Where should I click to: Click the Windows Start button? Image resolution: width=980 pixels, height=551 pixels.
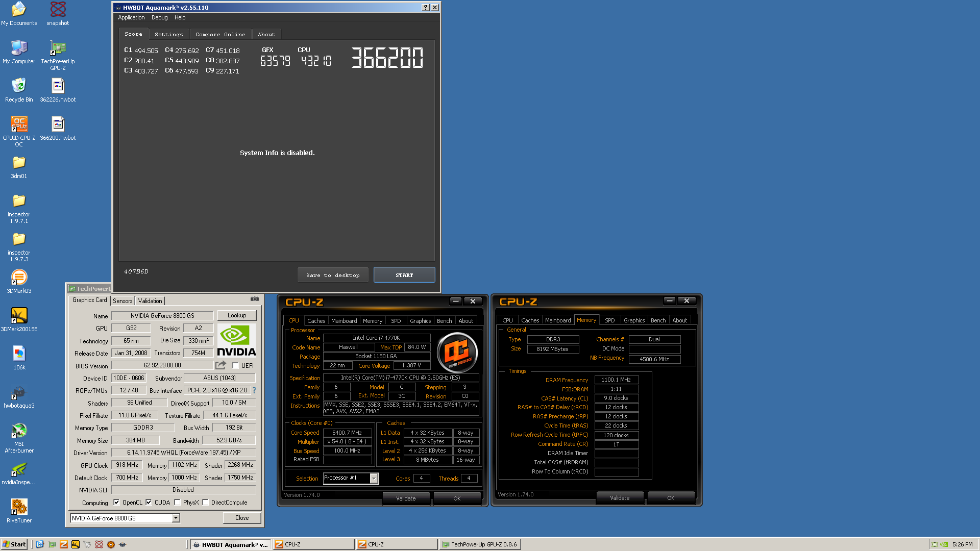pos(14,544)
